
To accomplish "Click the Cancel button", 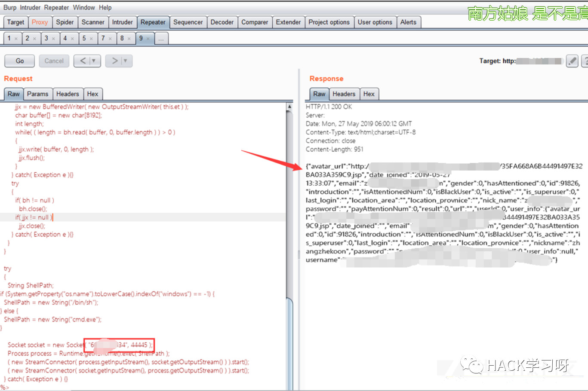I will click(54, 61).
